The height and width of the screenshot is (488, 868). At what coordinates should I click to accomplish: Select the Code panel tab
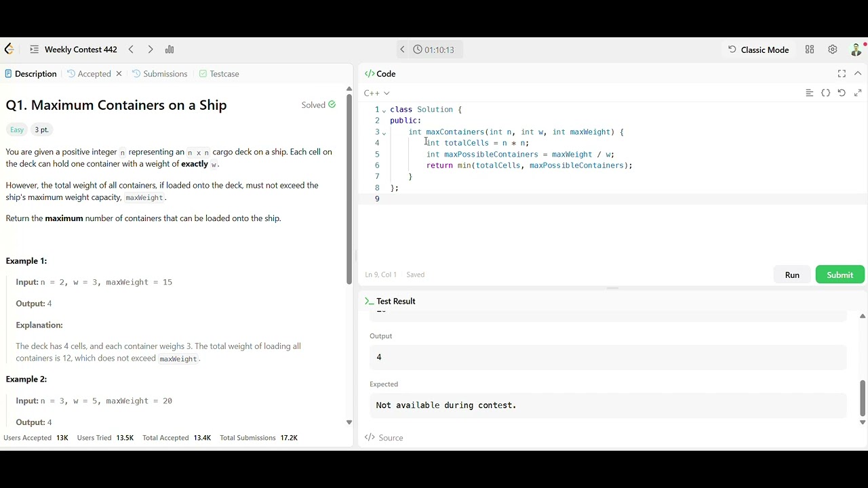click(x=380, y=74)
